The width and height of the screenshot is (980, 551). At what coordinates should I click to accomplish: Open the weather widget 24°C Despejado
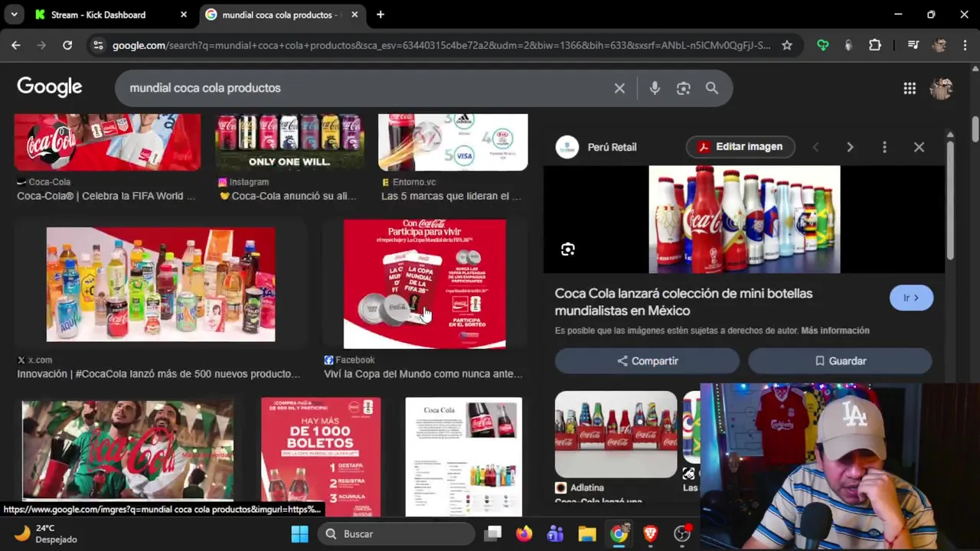tap(46, 533)
